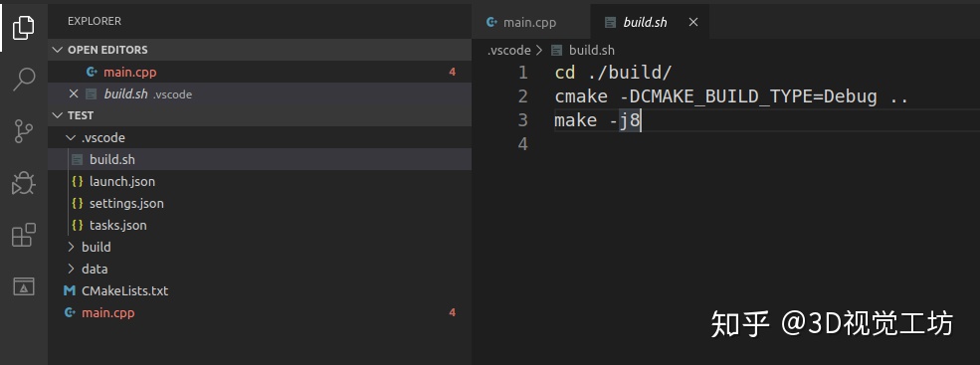Image resolution: width=980 pixels, height=365 pixels.
Task: Close the build.sh editor tab
Action: [x=693, y=23]
